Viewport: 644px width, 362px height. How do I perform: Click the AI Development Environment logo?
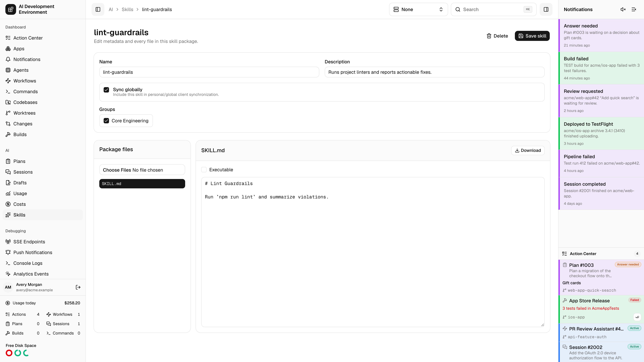click(x=11, y=10)
